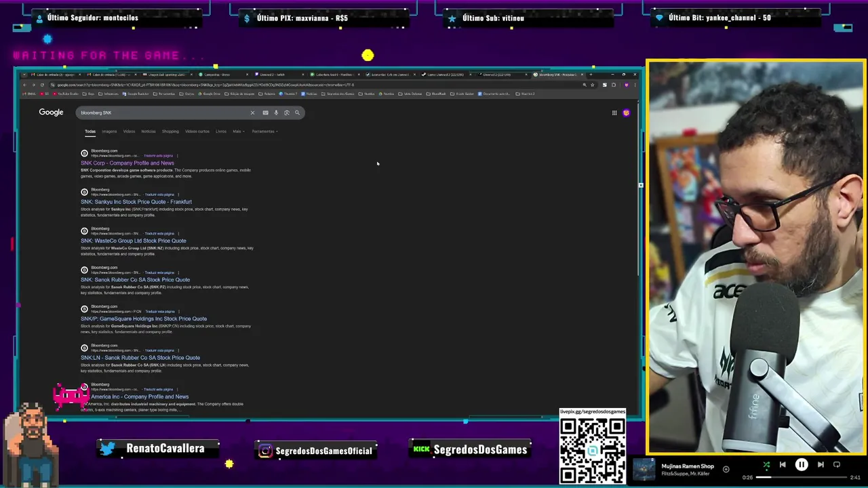Screen dimensions: 868x488
Task: Open SNK:LN - Sanok Rubber Co SA result
Action: coord(140,358)
